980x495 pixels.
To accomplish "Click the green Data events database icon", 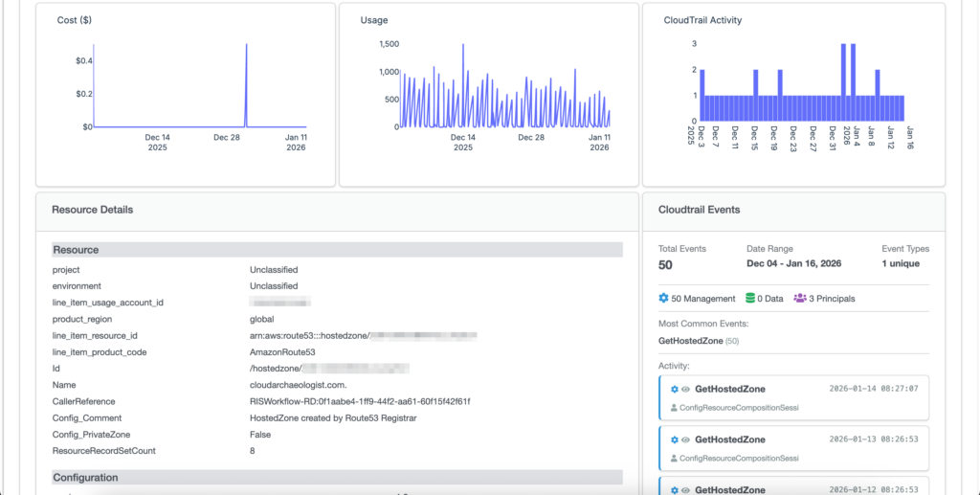I will tap(750, 299).
